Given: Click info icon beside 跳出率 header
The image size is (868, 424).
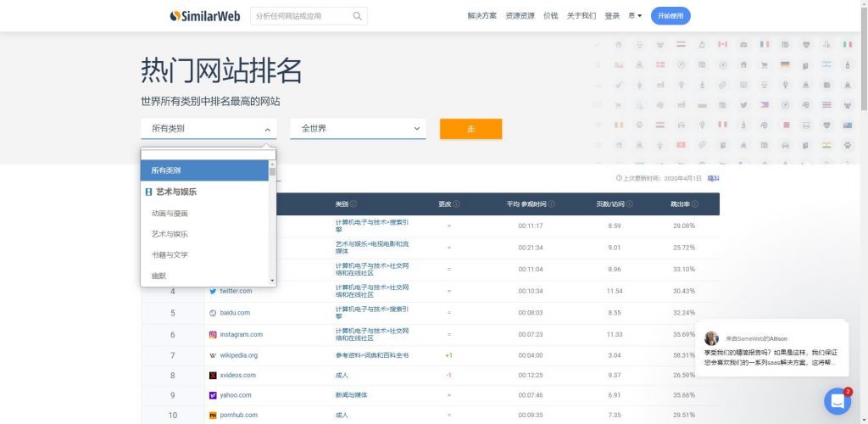Looking at the screenshot, I should 695,204.
